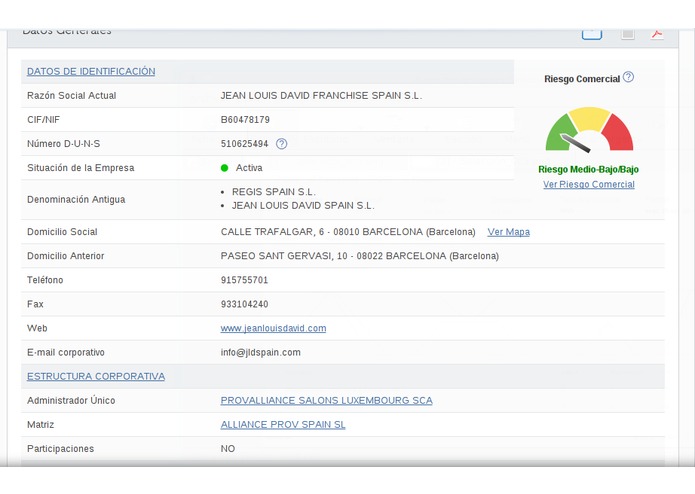Viewport: 695px width, 494px height.
Task: Click the Riesgo Medio-Bajo/Bajo label
Action: tap(588, 169)
